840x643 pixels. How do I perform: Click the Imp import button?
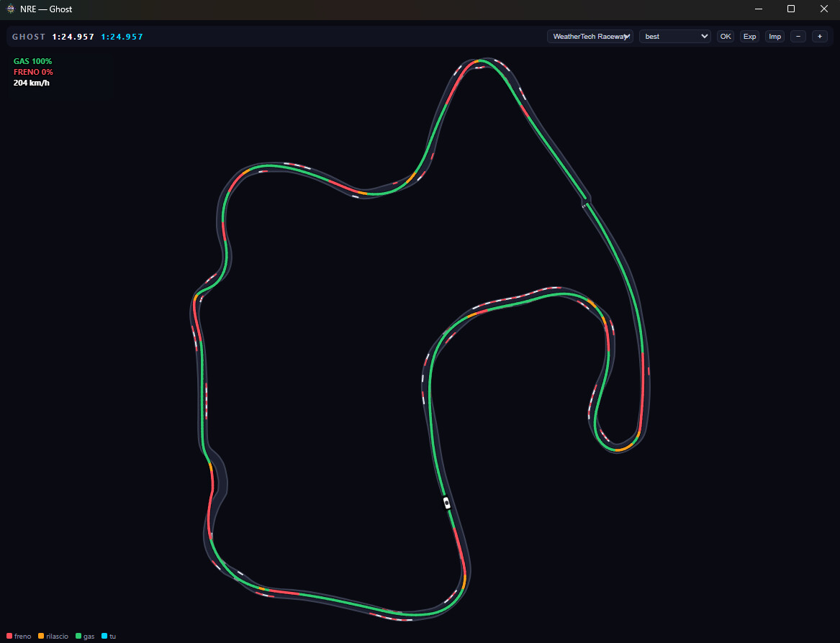(x=774, y=37)
